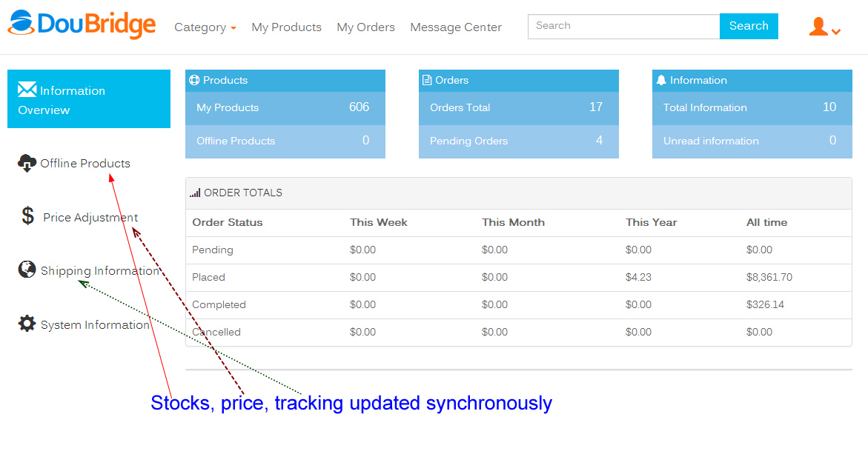Screen dimensions: 868x454
Task: Click the This Week column header
Action: [379, 222]
